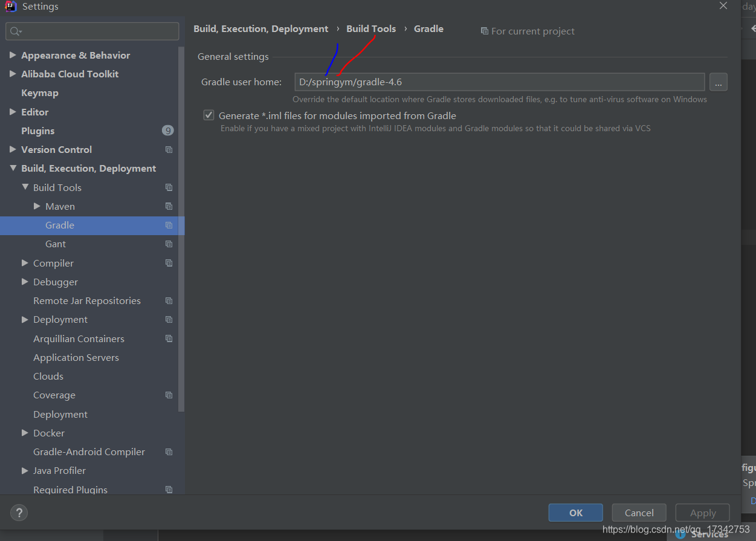Click project-level icon next to Gant
This screenshot has height=541, width=756.
(x=169, y=244)
